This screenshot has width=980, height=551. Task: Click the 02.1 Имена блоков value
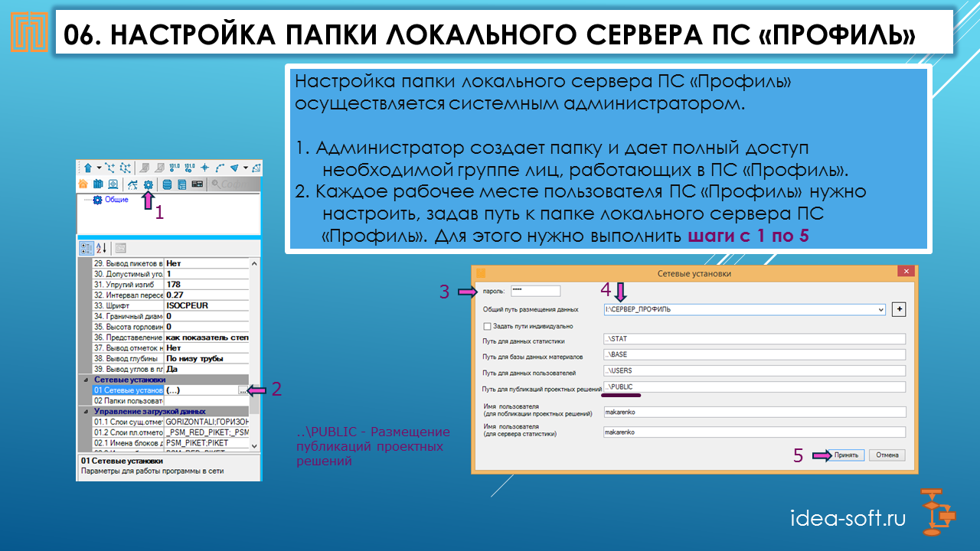[207, 443]
